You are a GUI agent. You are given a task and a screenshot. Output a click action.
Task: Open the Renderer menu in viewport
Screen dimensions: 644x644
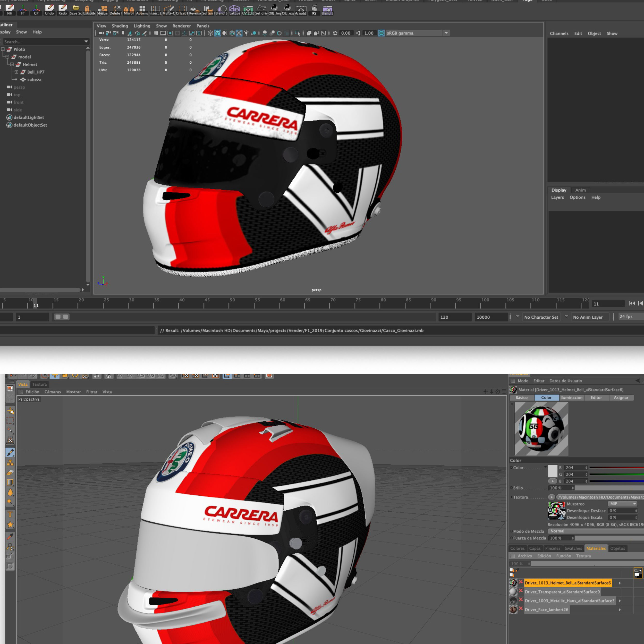coord(181,26)
